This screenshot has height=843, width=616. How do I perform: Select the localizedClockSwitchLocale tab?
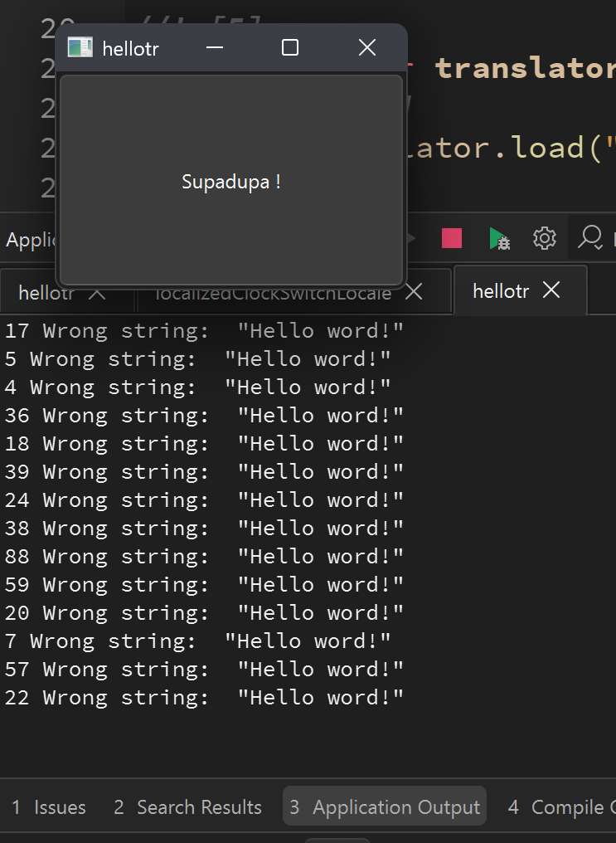274,293
